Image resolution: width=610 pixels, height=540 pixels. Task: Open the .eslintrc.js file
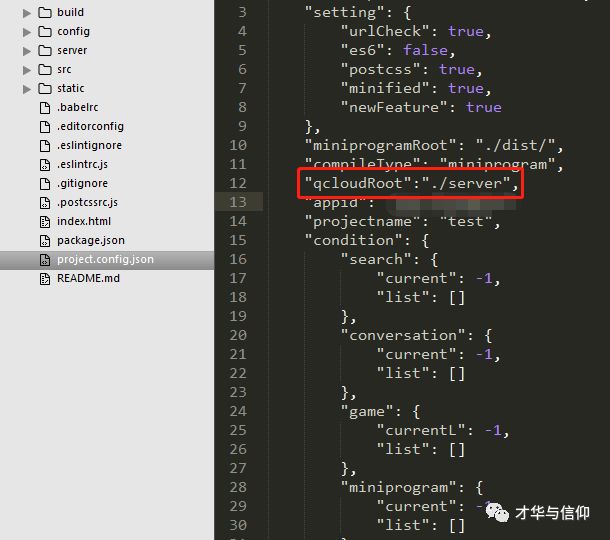[82, 164]
